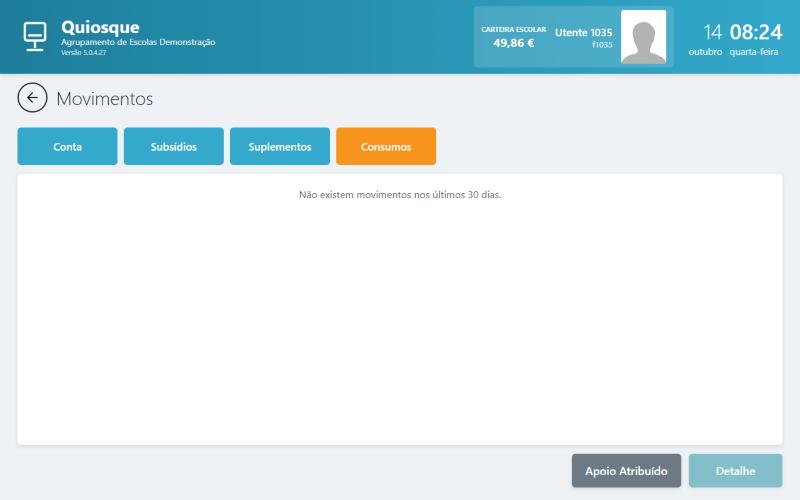Click the 08:24 clock display

coord(756,32)
